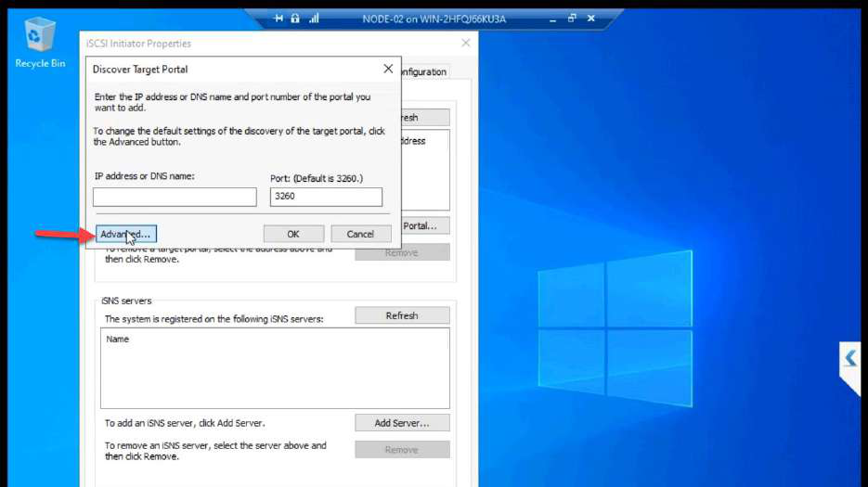Click the signal strength icon in the connection bar
The image size is (868, 487).
314,19
